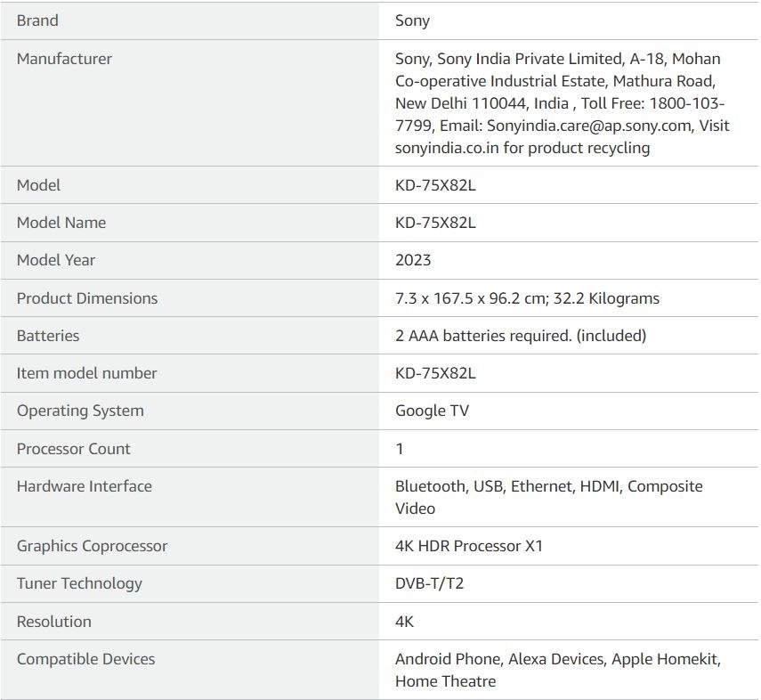
Task: Click the Hardware Interface label
Action: (85, 486)
